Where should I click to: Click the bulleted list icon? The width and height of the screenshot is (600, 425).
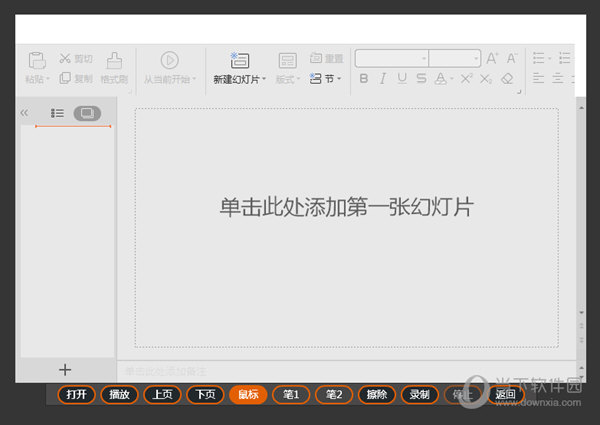point(538,58)
